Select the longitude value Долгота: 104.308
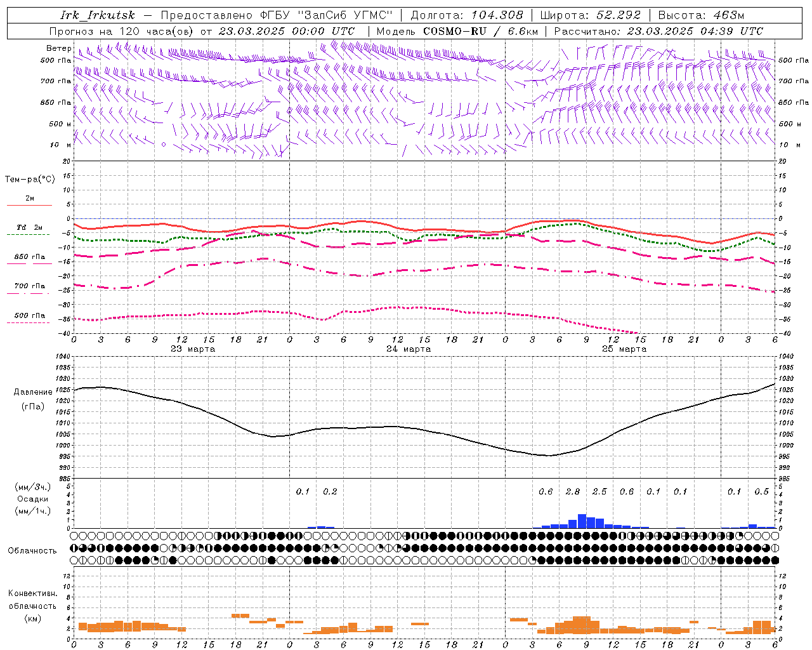 point(467,15)
